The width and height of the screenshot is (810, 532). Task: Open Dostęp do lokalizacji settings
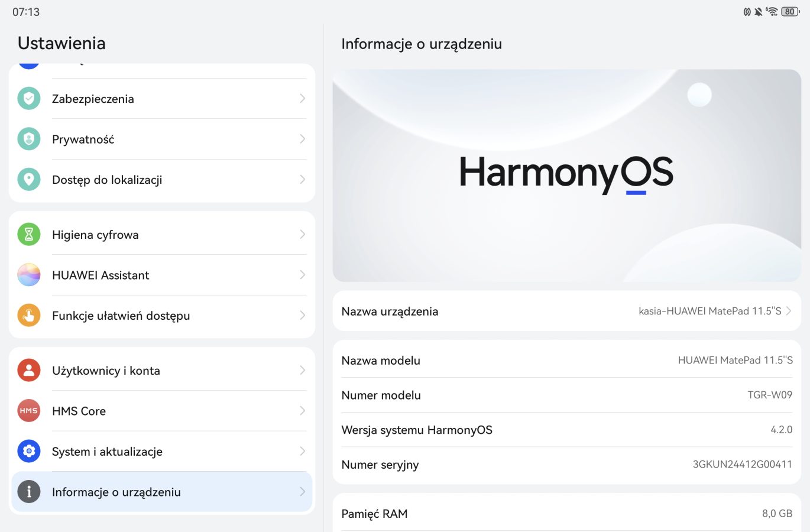pos(162,180)
